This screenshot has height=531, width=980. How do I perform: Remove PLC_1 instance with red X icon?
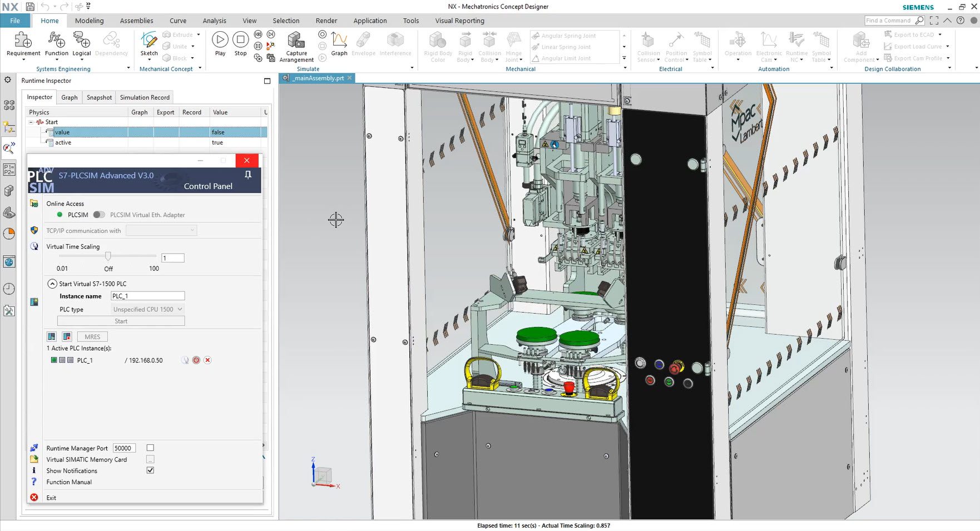coord(207,360)
